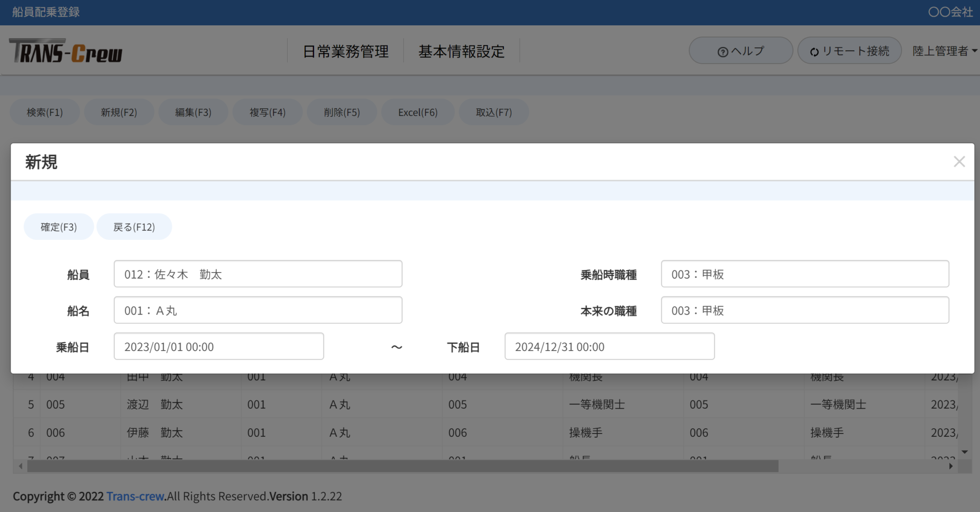Click the リモート接続 remote connection button
The image size is (980, 512).
coord(849,51)
